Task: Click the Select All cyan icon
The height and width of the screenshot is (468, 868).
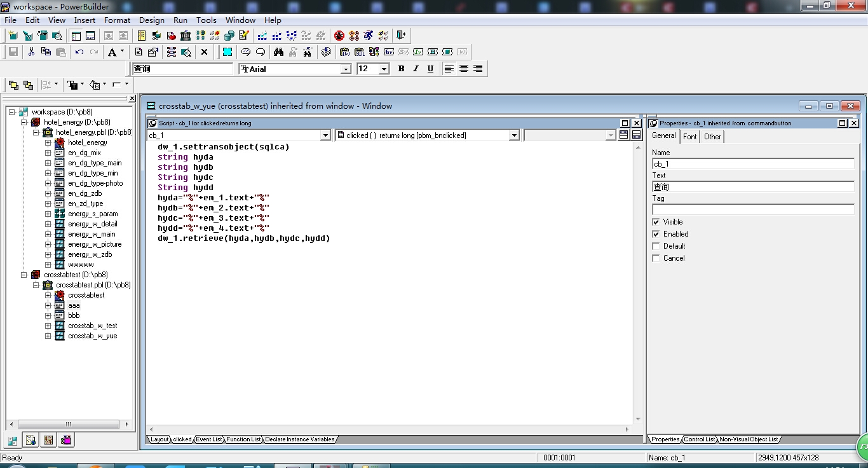Action: point(227,52)
